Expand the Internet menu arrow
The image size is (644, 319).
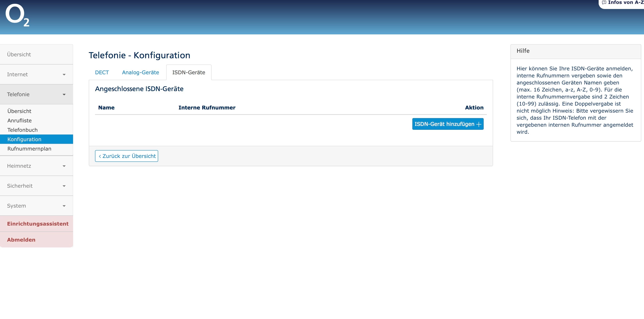[x=64, y=74]
